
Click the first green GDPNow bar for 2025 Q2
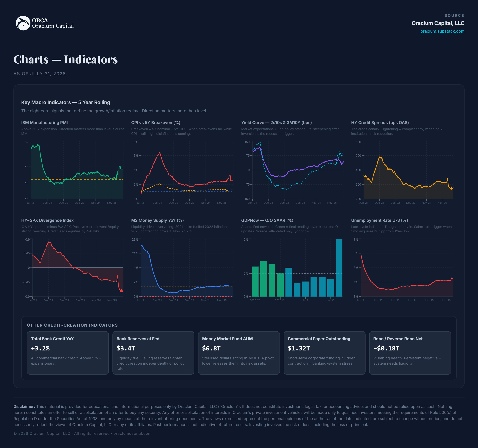point(255,281)
